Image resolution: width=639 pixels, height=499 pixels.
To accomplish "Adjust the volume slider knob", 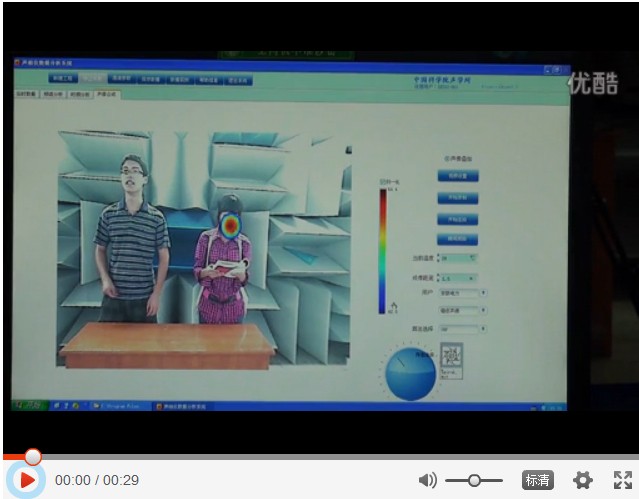I will [x=473, y=480].
